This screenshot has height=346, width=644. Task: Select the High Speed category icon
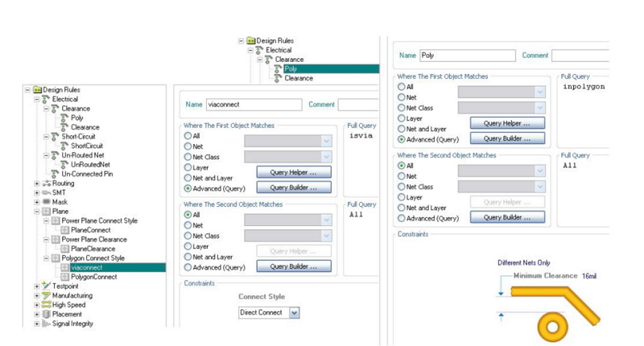[46, 305]
